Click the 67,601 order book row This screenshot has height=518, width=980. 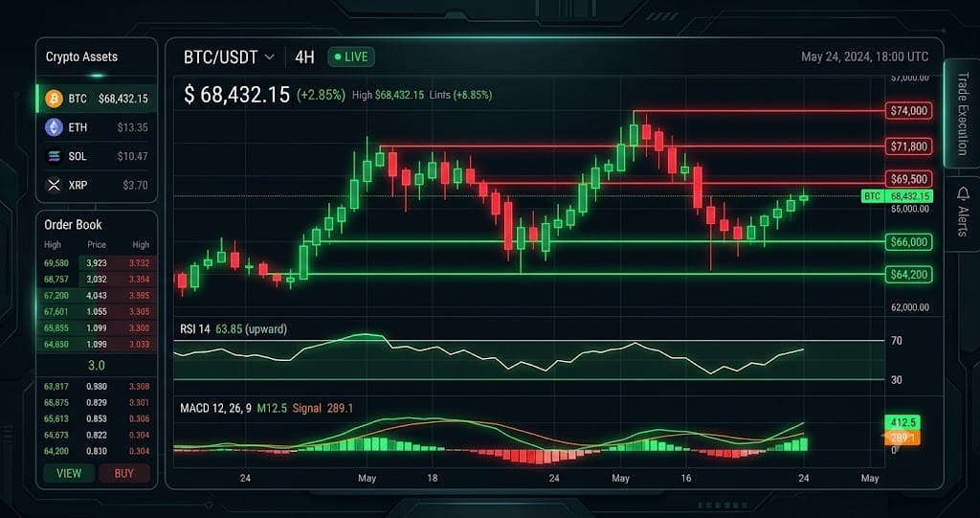tap(97, 311)
